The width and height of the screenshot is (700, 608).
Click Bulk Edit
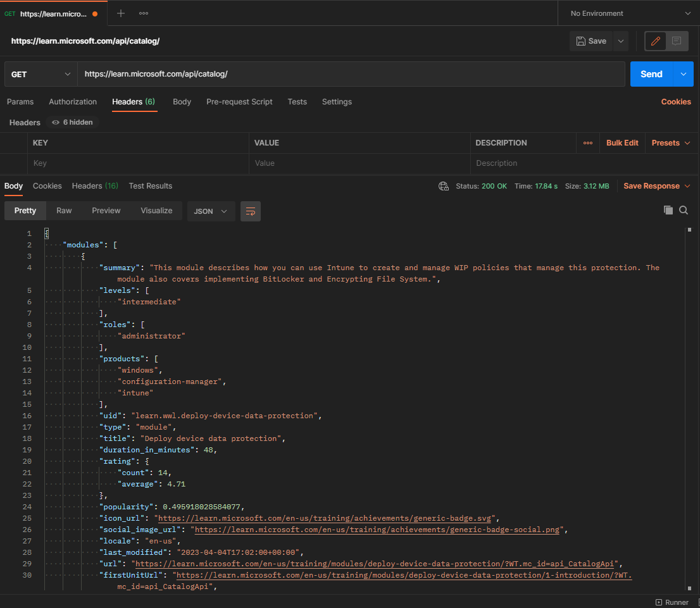click(x=622, y=143)
